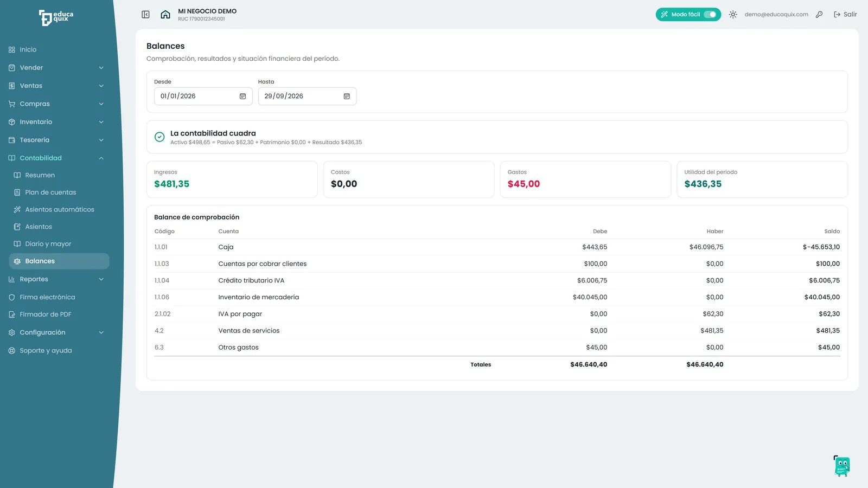Click Salir to log out
This screenshot has height=488, width=868.
pos(845,15)
